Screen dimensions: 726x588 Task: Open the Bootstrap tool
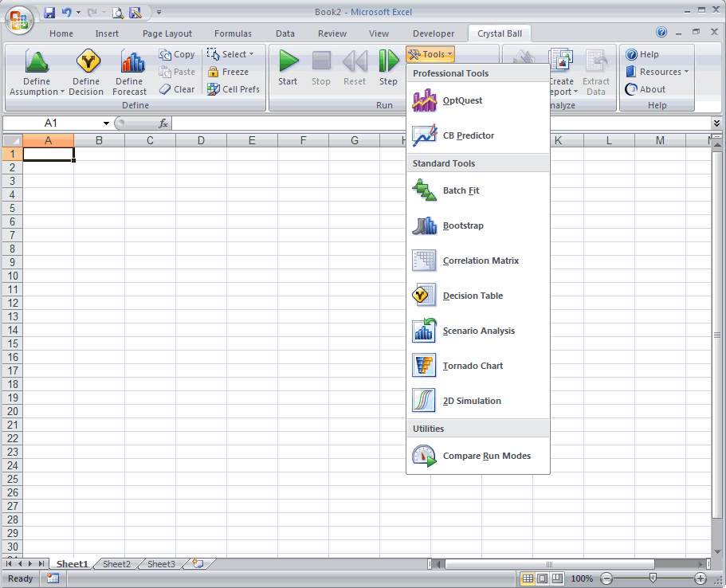(x=462, y=226)
